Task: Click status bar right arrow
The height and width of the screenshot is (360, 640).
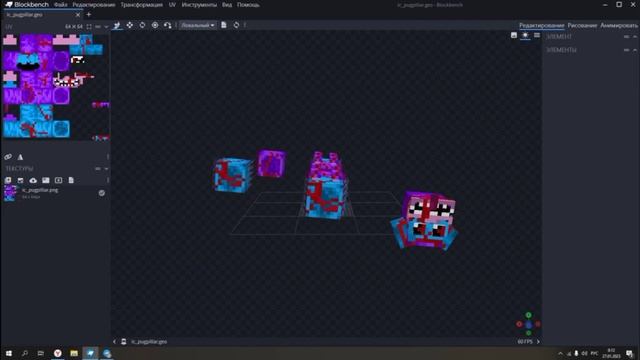Action: pyautogui.click(x=538, y=342)
